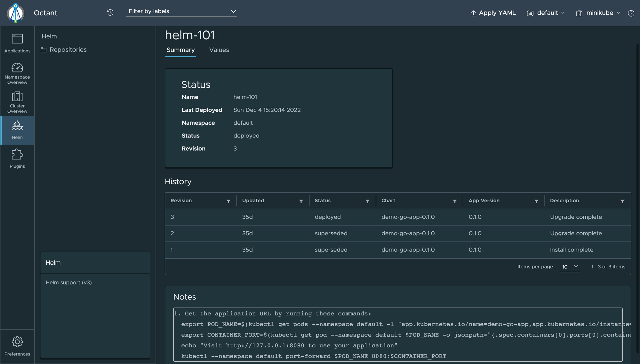Click 'Sun Dec 4 15:20:14 2022' value
Screen dimensions: 640x364
coord(267,110)
